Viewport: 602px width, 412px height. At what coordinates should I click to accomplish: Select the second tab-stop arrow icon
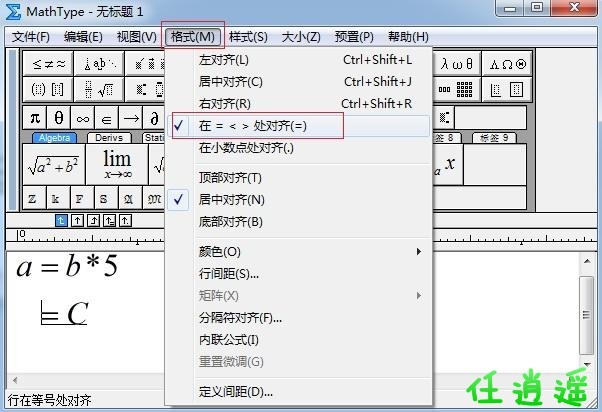(78, 221)
